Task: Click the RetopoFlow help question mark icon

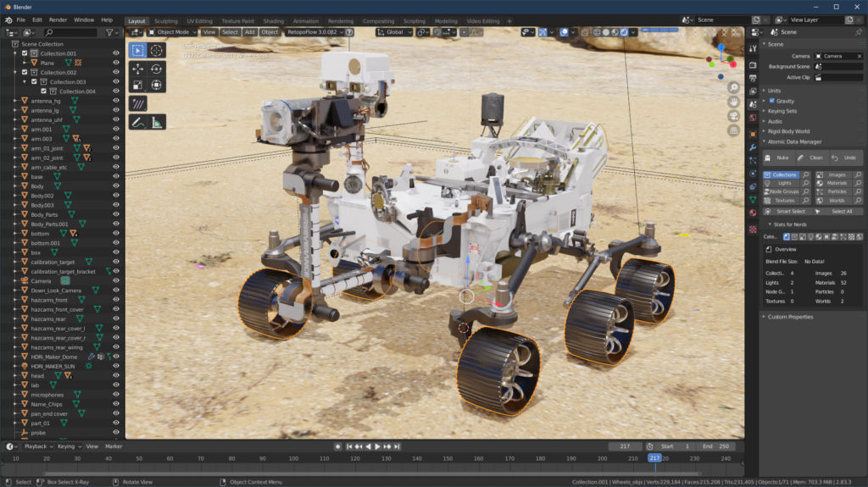Action: (x=349, y=32)
